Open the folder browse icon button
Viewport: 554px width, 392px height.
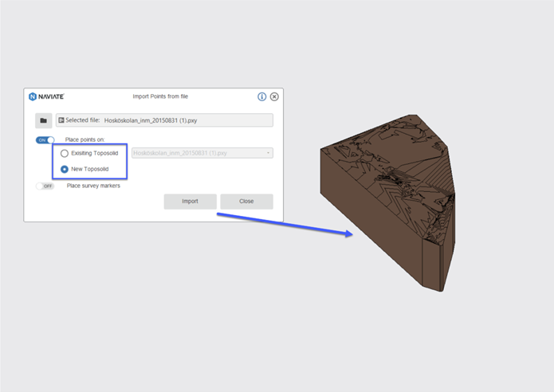tap(44, 120)
